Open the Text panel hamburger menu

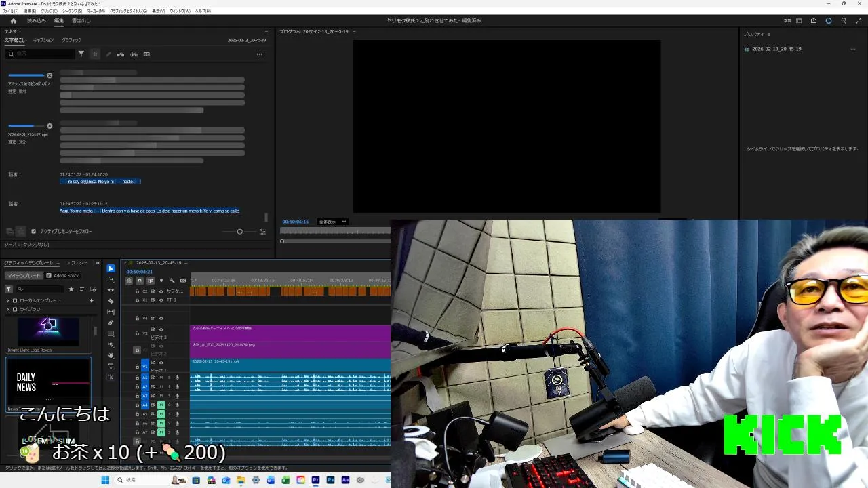(267, 31)
